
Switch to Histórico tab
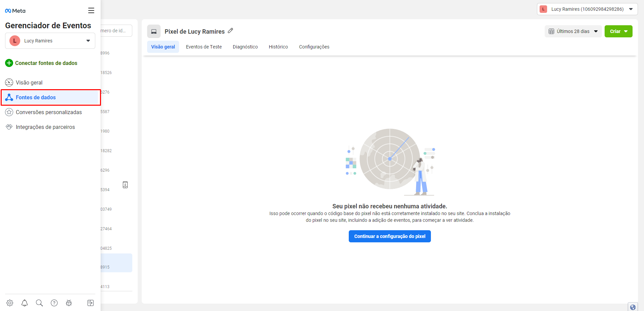[x=278, y=47]
